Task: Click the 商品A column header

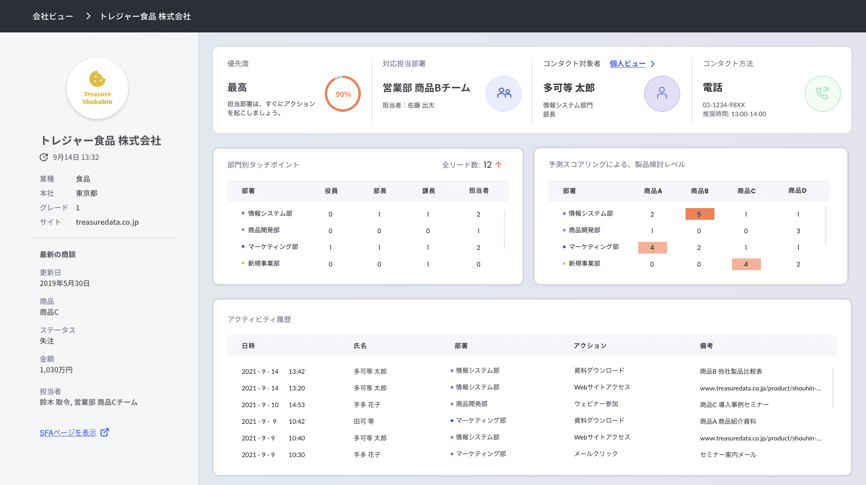Action: tap(653, 191)
